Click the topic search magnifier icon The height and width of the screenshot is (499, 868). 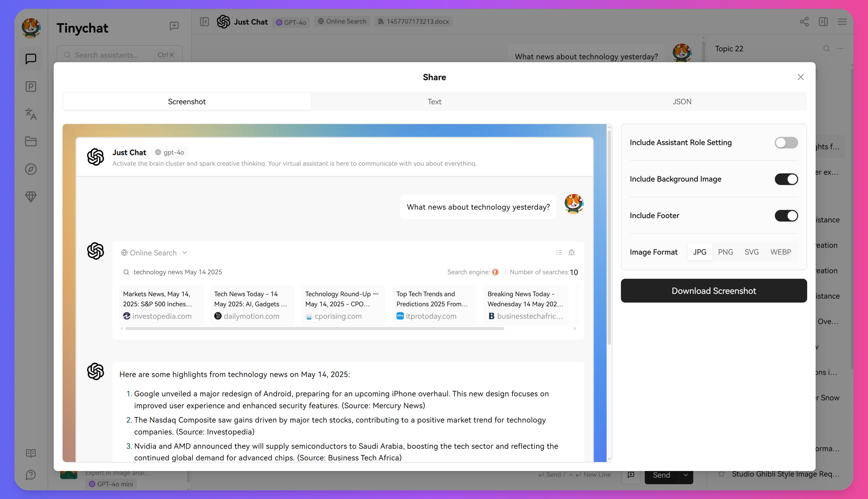[826, 49]
